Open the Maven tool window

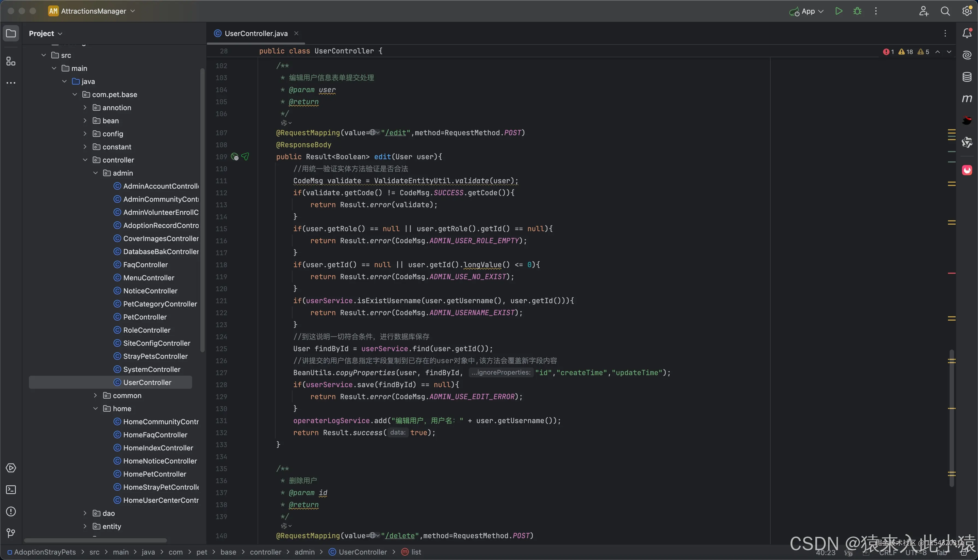(x=967, y=99)
